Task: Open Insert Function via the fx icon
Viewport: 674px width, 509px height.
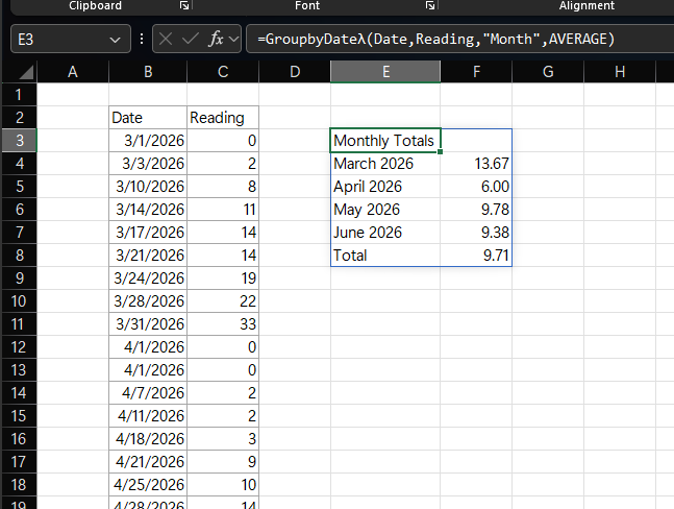Action: pos(215,39)
